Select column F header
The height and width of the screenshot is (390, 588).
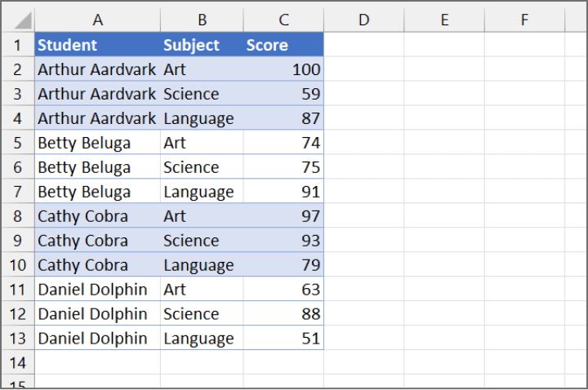tap(524, 20)
